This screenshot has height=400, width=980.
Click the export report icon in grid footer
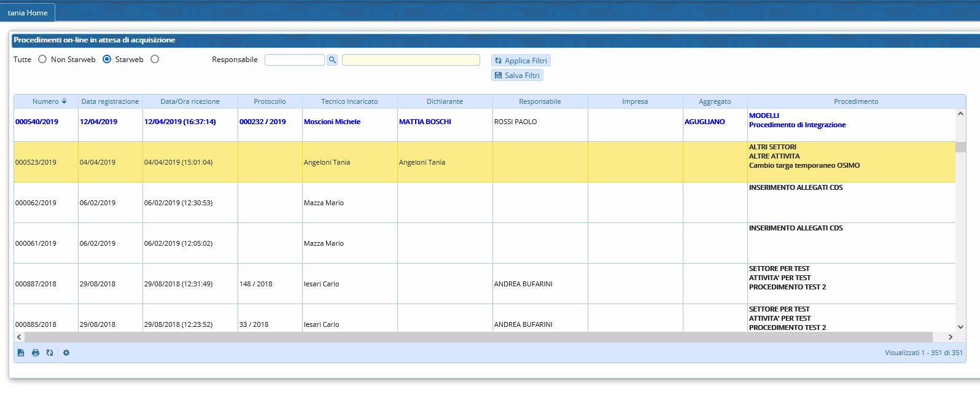click(x=21, y=353)
